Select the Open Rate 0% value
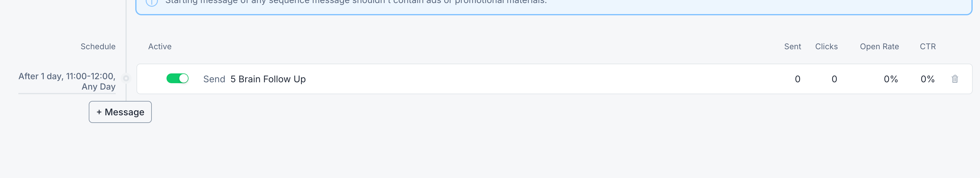The image size is (980, 178). [891, 79]
